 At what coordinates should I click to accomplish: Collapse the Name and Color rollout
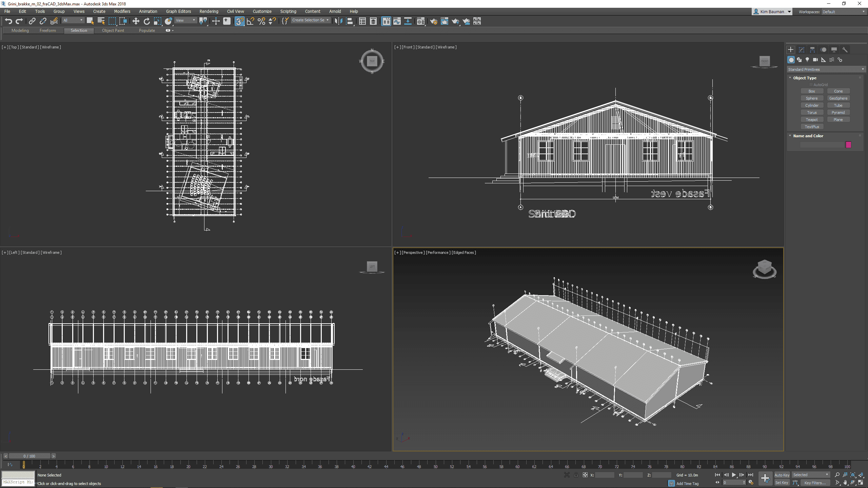pyautogui.click(x=808, y=136)
